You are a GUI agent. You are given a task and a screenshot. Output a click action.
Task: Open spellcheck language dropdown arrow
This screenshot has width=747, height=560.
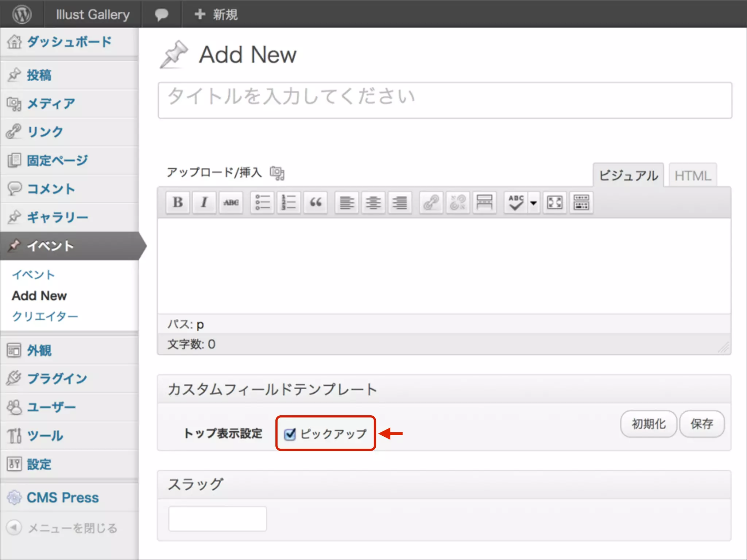(534, 202)
